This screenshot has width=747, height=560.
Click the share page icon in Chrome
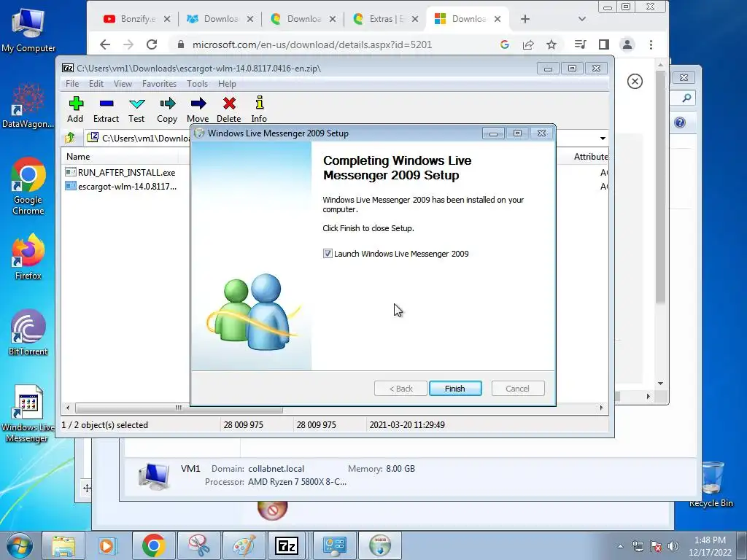coord(528,44)
